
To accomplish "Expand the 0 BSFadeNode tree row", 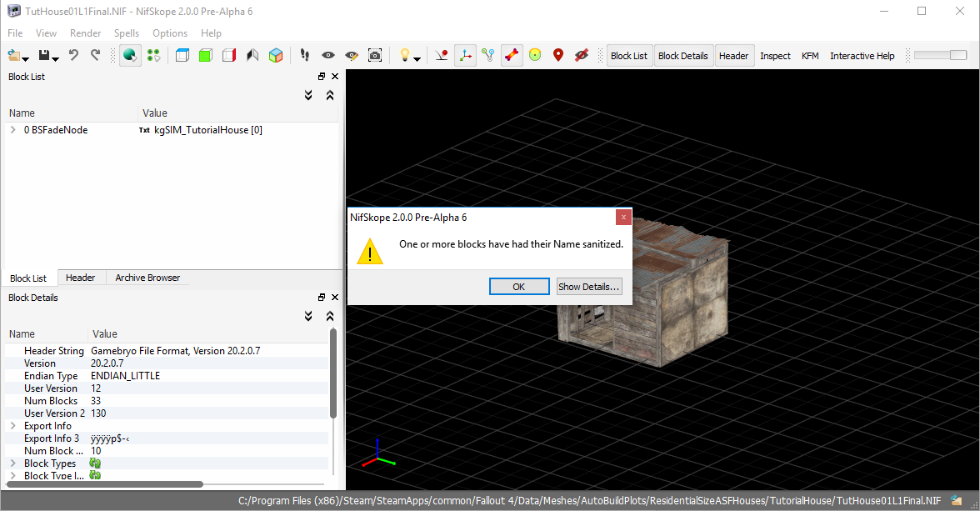I will [13, 130].
